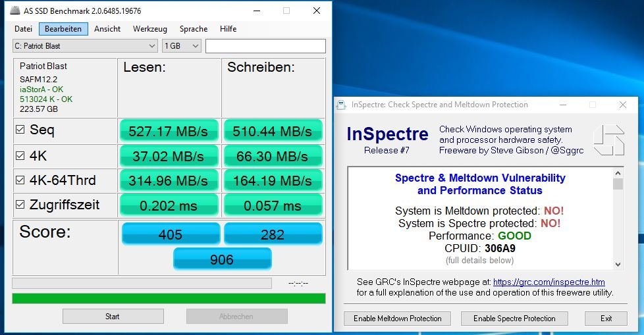Click the write access time 0.057 ms
This screenshot has width=644, height=335.
tap(273, 206)
